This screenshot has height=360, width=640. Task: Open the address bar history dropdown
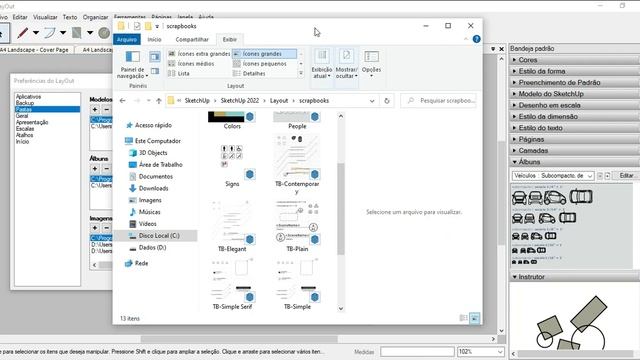[x=372, y=101]
